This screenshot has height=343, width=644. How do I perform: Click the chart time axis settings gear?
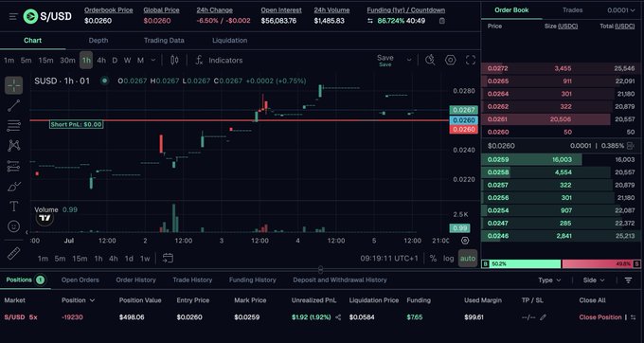pos(465,241)
